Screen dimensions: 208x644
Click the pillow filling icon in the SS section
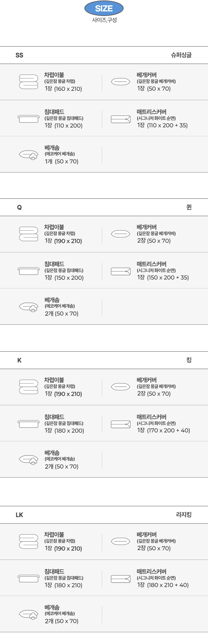(29, 155)
